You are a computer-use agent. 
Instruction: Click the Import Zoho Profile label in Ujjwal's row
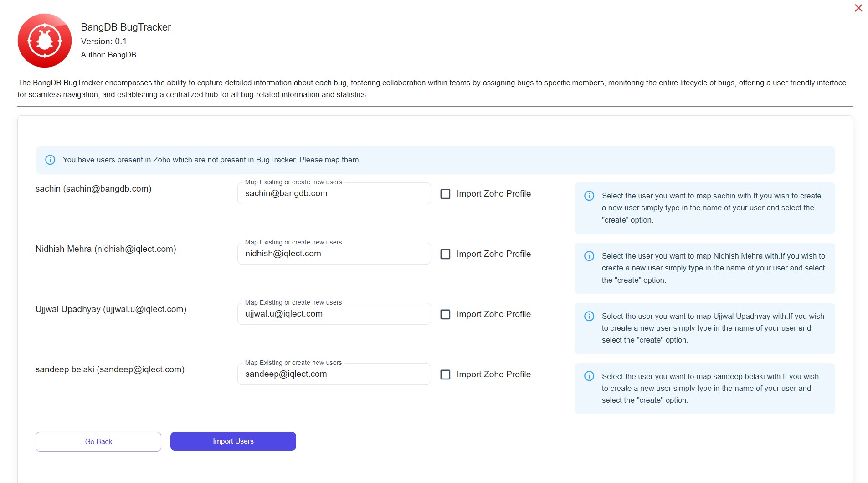pos(494,314)
